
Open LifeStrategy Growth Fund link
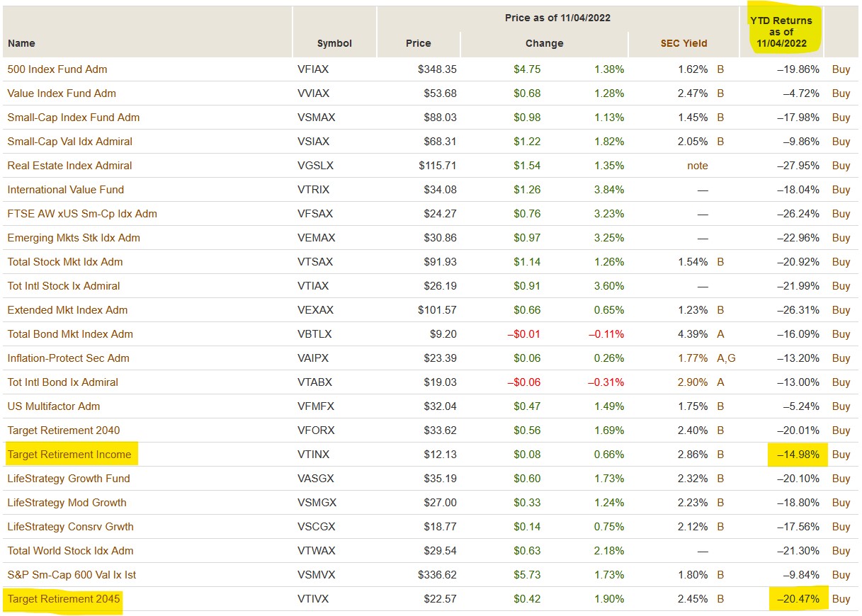69,479
